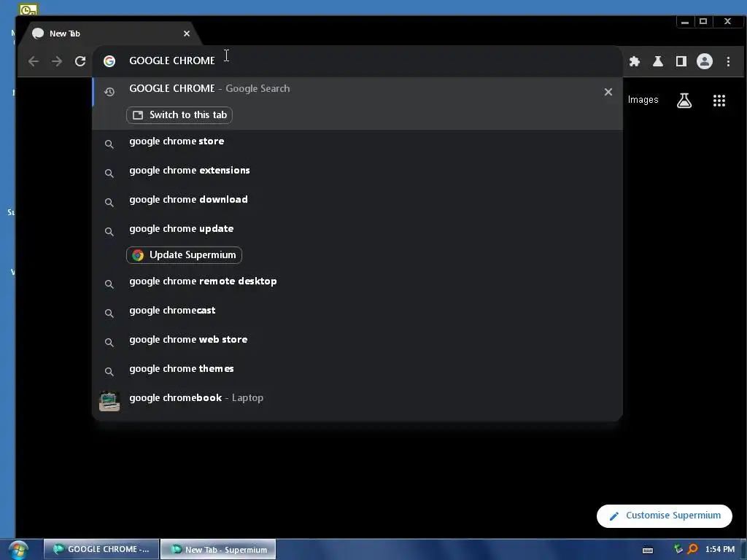Click the history clock icon beside first suggestion

[x=109, y=92]
